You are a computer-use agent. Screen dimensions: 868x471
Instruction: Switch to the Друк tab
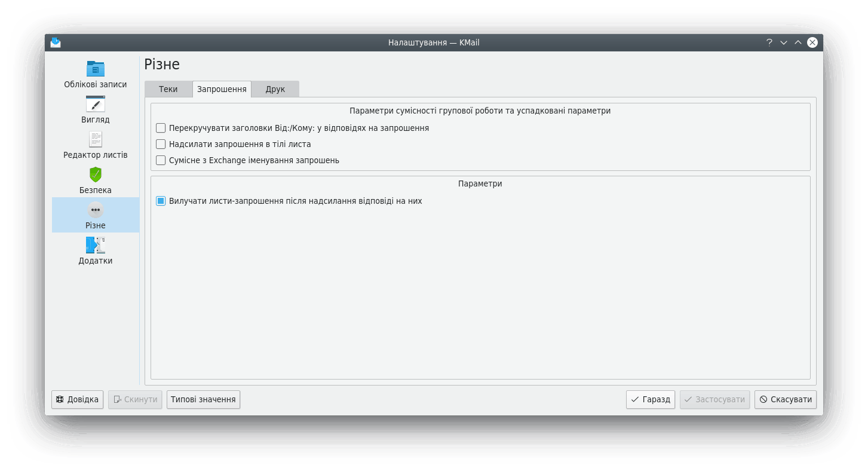pos(275,89)
